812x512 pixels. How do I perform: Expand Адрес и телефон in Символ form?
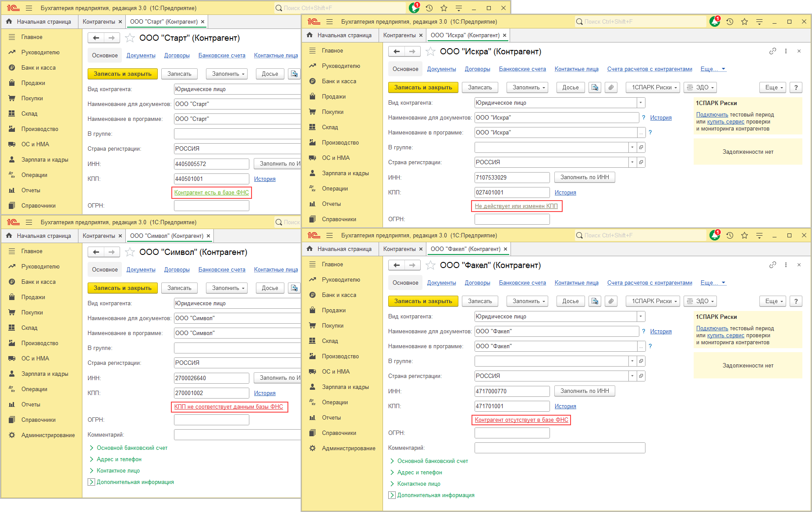coord(119,459)
